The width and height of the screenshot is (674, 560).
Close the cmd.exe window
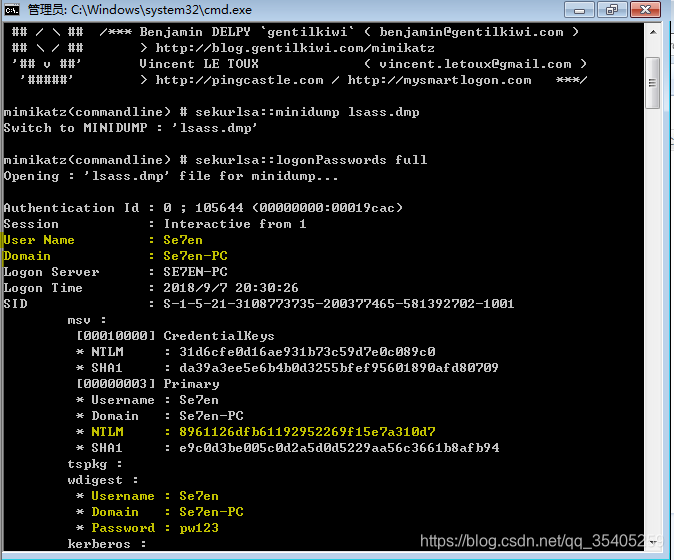coord(645,10)
